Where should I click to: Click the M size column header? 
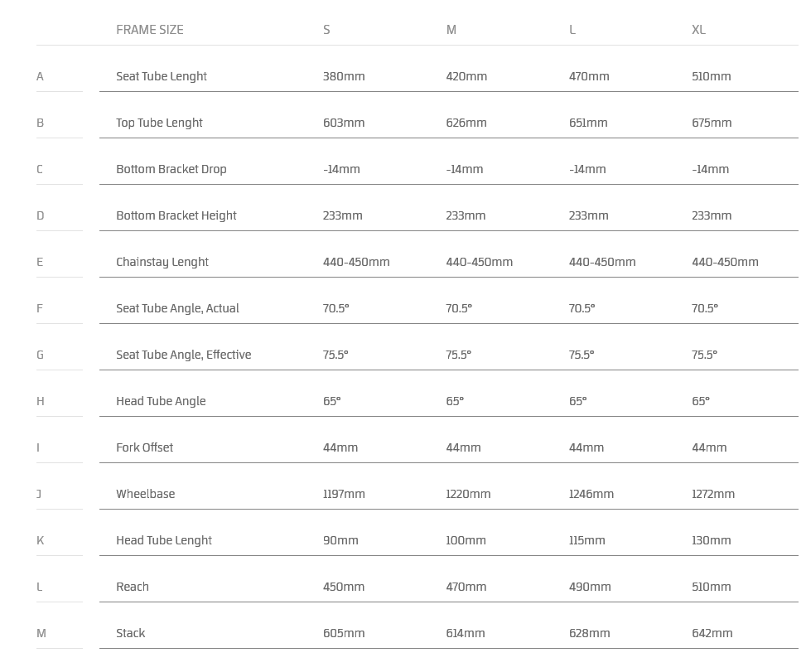coord(451,30)
